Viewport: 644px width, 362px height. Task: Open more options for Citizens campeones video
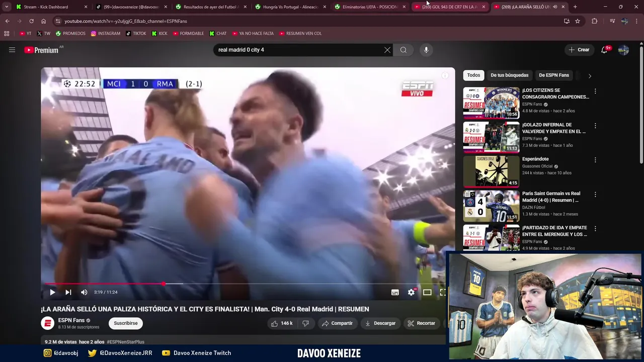595,92
